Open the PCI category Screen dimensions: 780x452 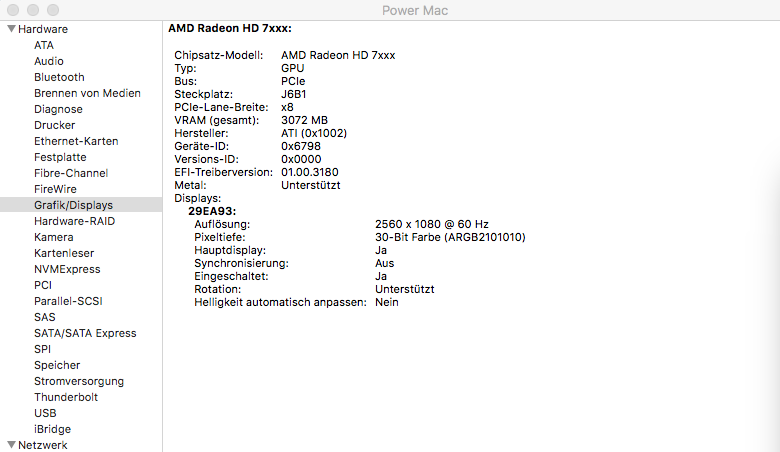tap(43, 285)
